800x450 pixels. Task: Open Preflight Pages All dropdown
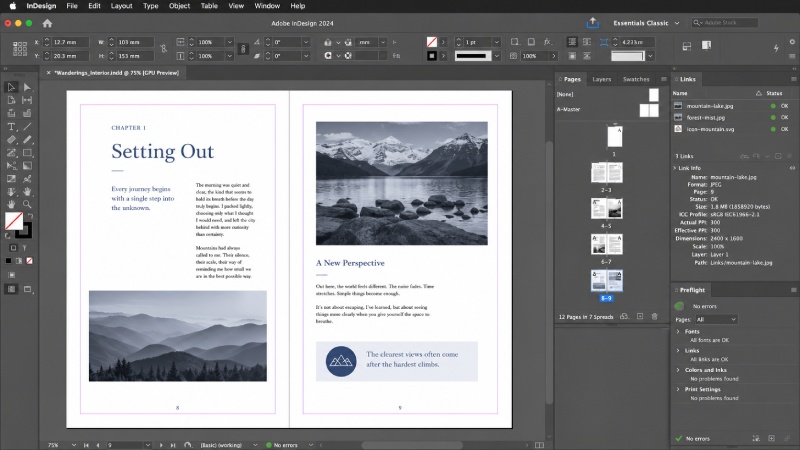716,319
